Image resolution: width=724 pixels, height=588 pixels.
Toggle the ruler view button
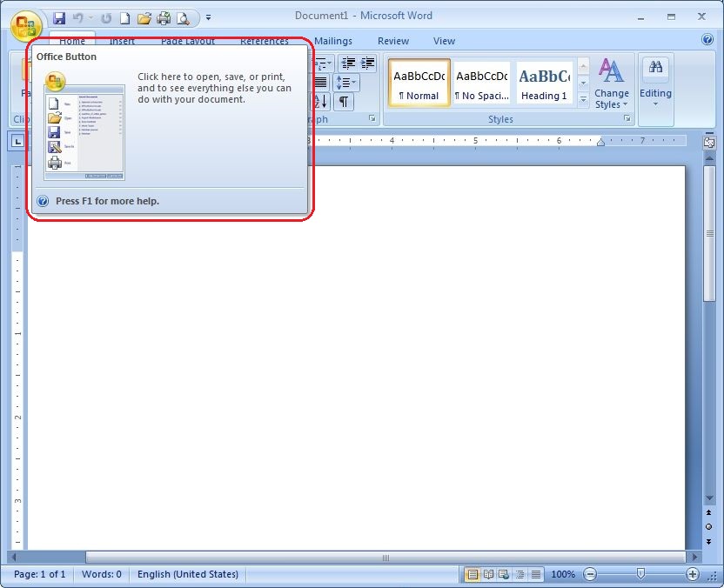click(x=709, y=142)
